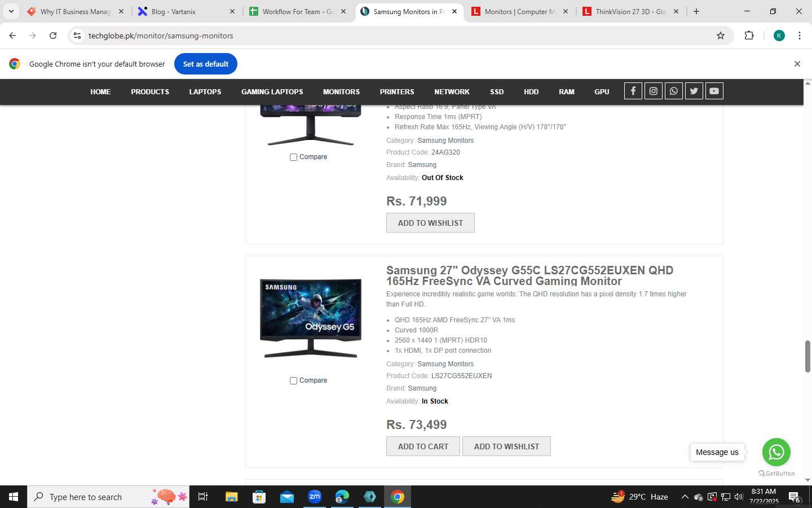Open Chrome icon in the taskbar
Viewport: 812px width, 508px height.
coord(398,497)
